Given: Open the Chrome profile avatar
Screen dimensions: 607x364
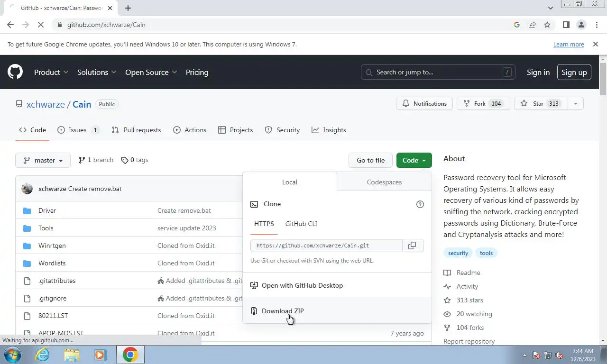Looking at the screenshot, I should point(581,25).
